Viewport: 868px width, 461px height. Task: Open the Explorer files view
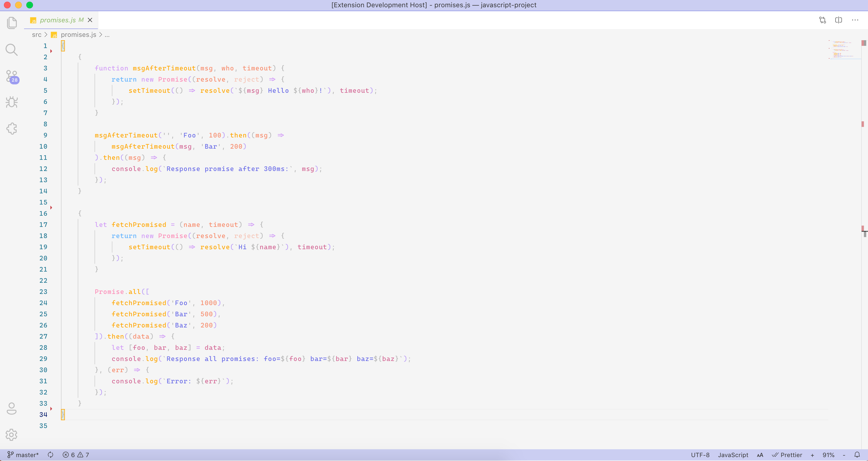click(x=12, y=23)
